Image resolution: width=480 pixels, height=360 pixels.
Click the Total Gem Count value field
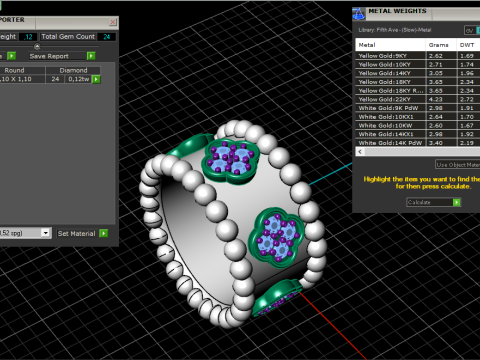[107, 37]
